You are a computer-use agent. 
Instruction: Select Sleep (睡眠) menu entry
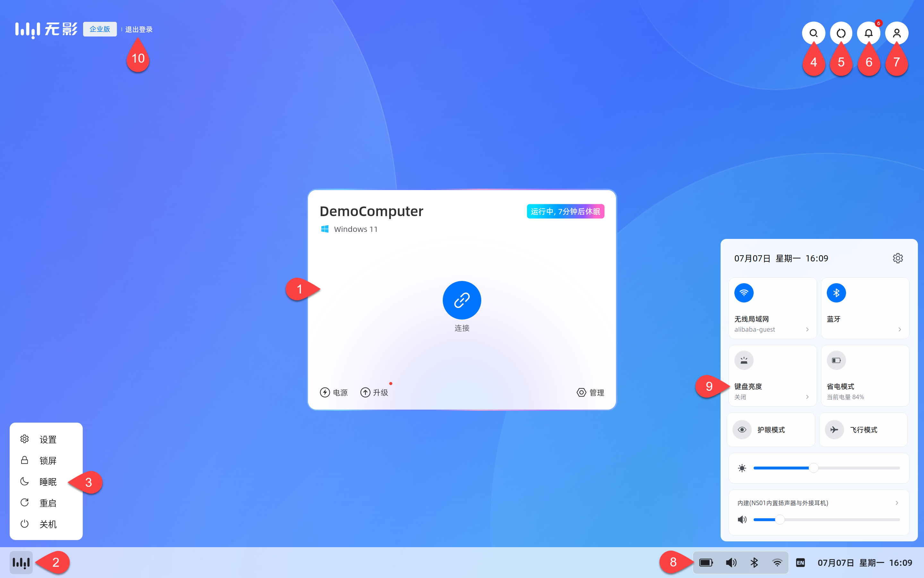pos(46,482)
